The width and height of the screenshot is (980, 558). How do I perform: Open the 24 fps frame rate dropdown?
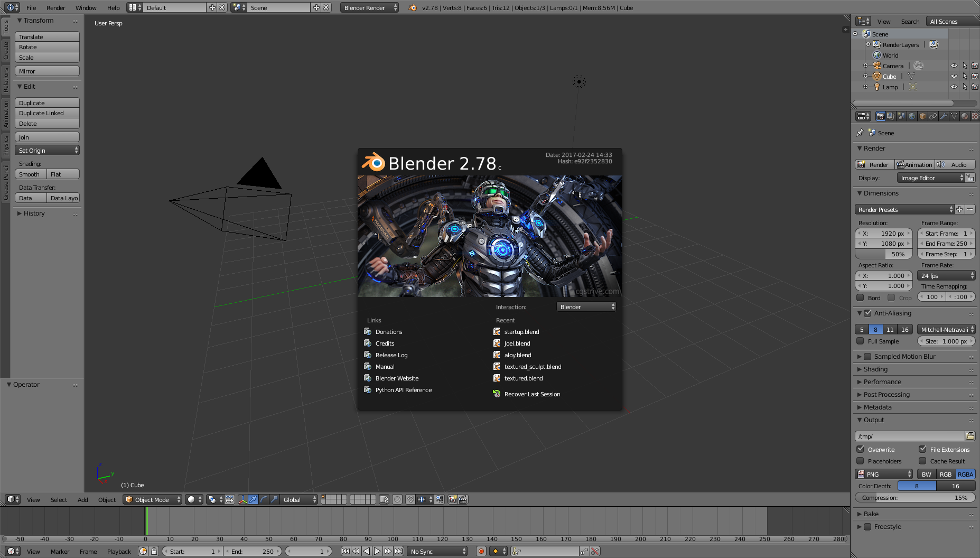click(x=946, y=275)
